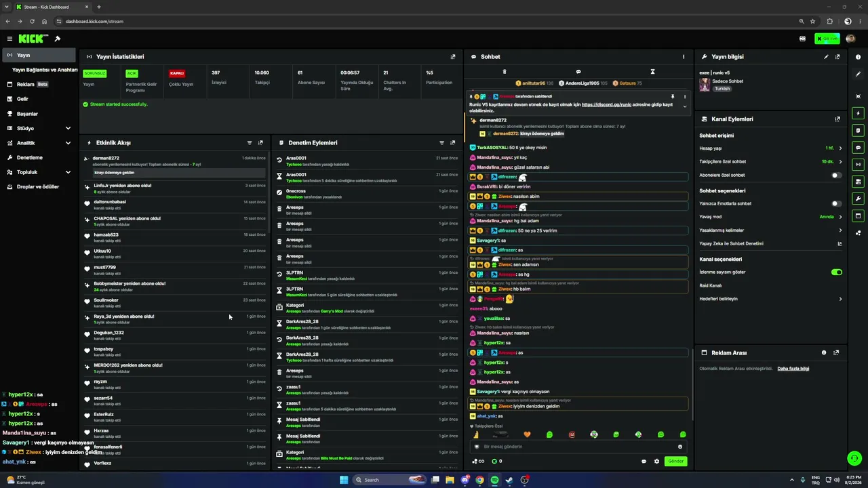The width and height of the screenshot is (868, 488).
Task: Pop out the Denetim Eylemleri panel
Action: tap(453, 143)
